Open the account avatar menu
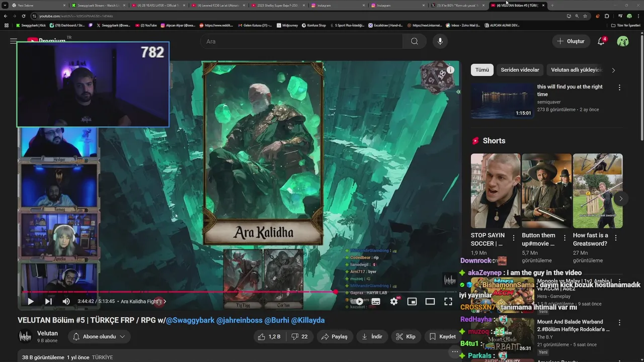The image size is (644, 362). 623,41
